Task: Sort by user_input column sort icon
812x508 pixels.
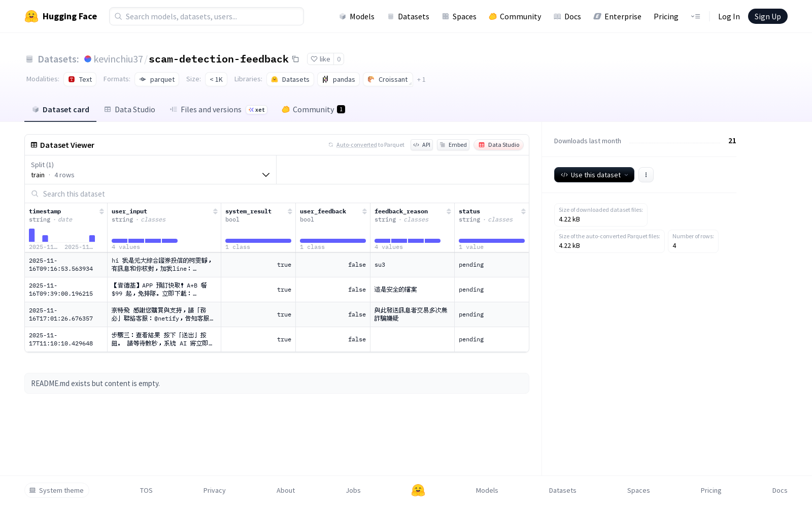Action: (x=215, y=211)
